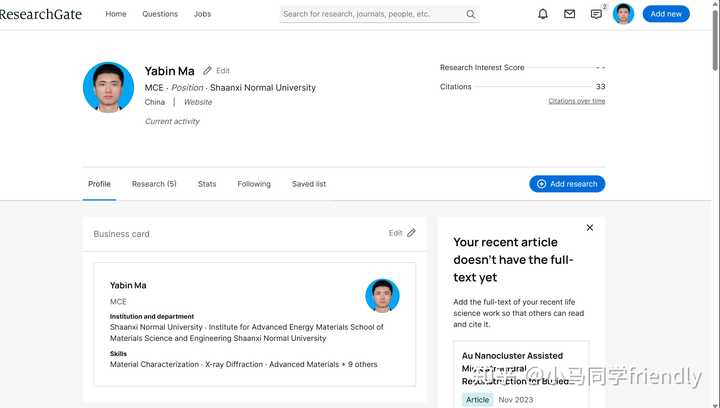
Task: Open the updates chat icon
Action: pos(596,14)
